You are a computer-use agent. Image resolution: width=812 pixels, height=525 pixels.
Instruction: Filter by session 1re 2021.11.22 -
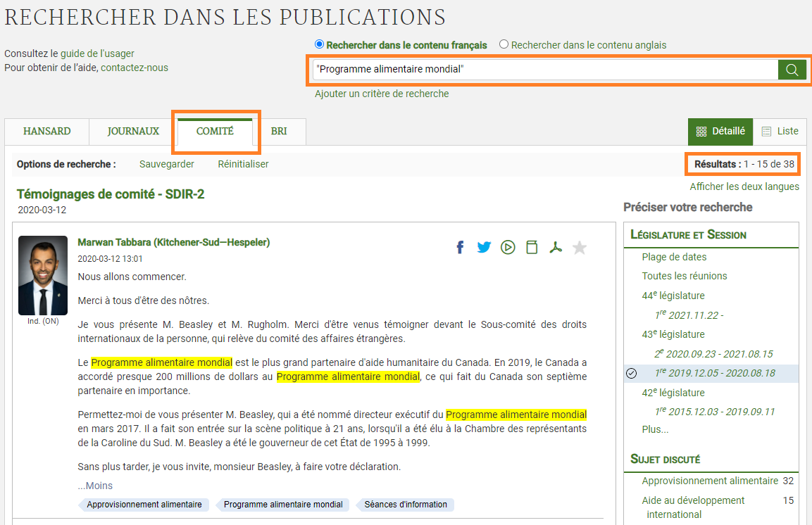pos(689,315)
